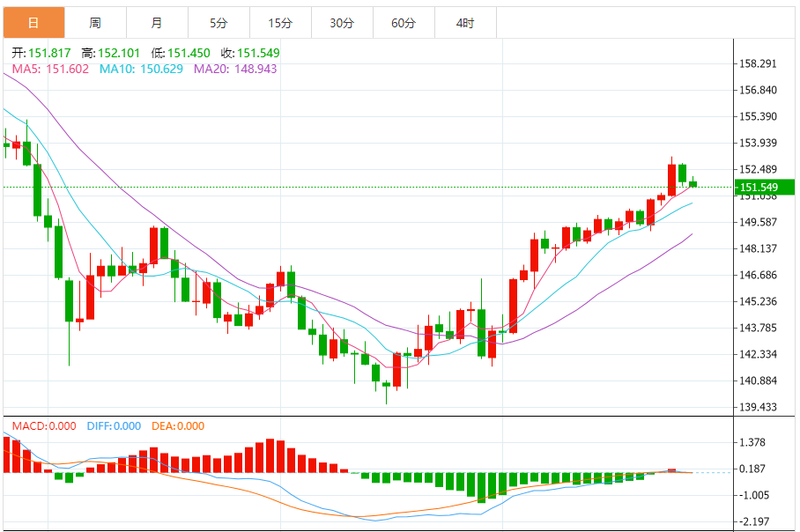Switch to the 月 monthly tab
Viewport: 800px width, 532px height.
pos(157,22)
